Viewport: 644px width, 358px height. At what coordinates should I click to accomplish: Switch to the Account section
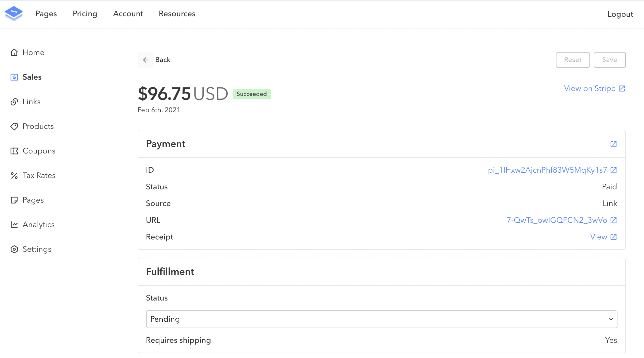click(128, 14)
